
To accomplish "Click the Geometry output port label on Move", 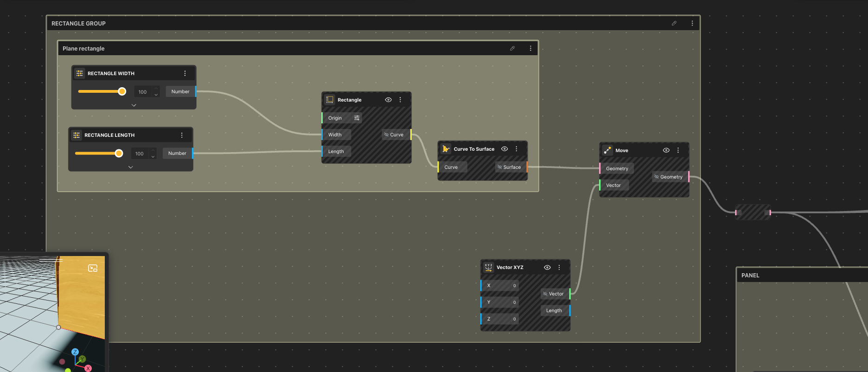I will 670,177.
